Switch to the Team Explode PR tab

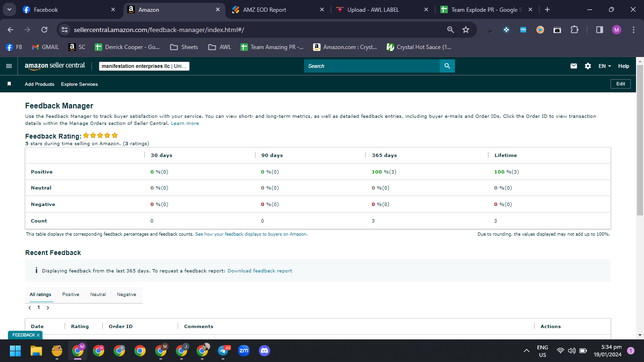click(486, 10)
